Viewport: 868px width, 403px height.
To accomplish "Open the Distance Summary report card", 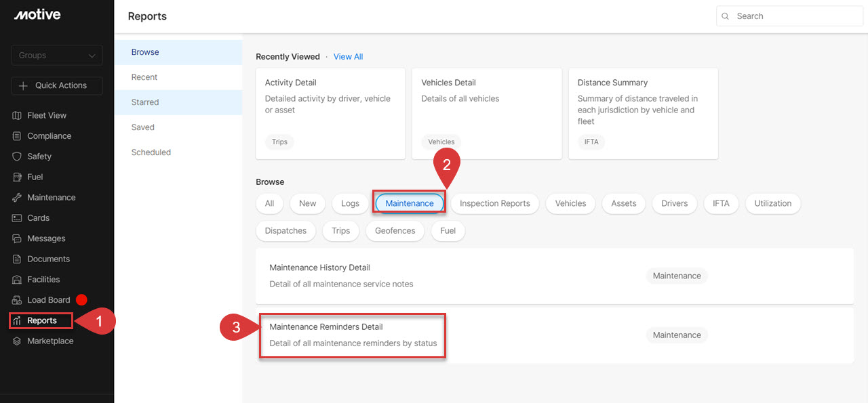I will coord(643,113).
